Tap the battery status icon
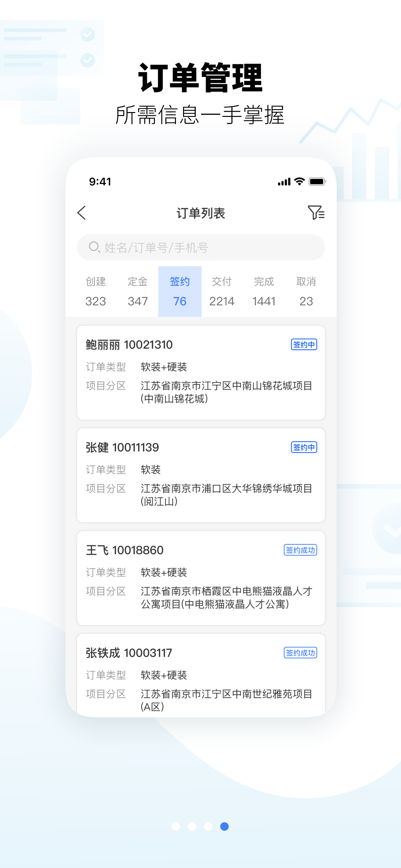The width and height of the screenshot is (401, 868). pyautogui.click(x=317, y=181)
